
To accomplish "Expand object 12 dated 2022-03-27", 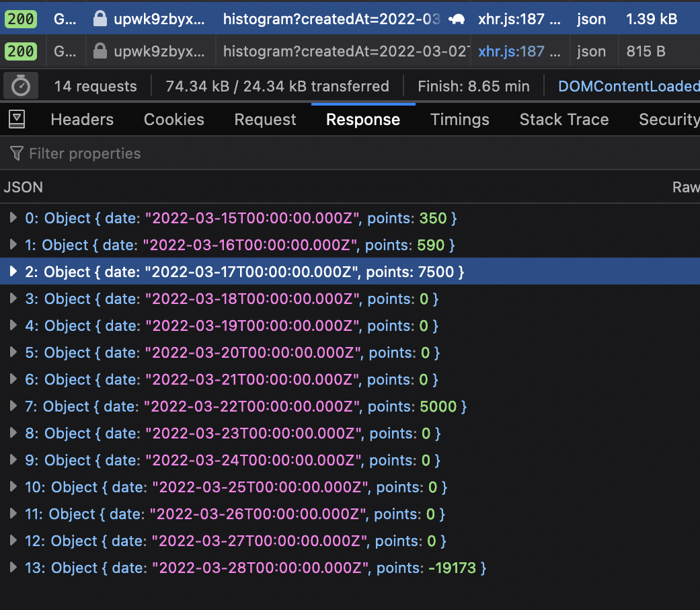I will click(13, 540).
